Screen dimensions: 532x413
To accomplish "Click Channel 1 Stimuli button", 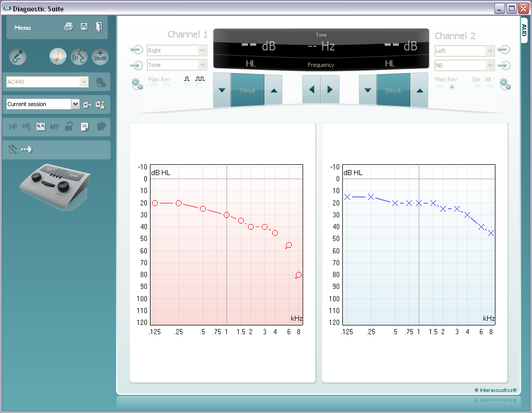I will (247, 91).
